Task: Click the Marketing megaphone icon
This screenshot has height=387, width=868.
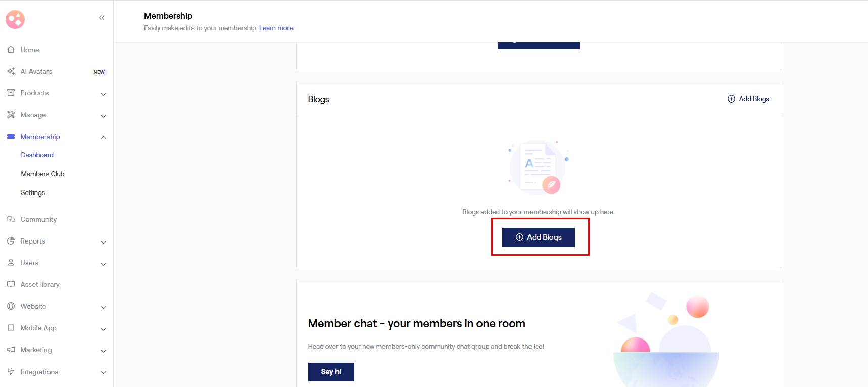Action: click(x=11, y=350)
